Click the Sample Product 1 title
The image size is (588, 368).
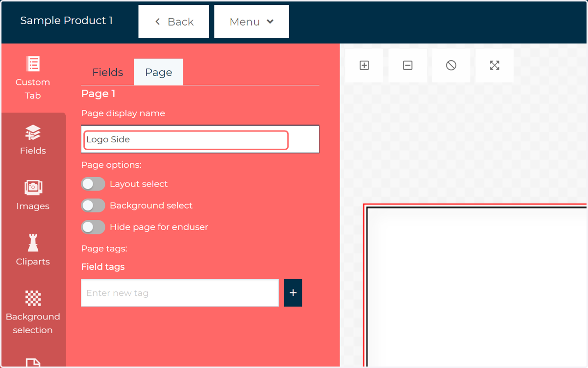pos(66,21)
